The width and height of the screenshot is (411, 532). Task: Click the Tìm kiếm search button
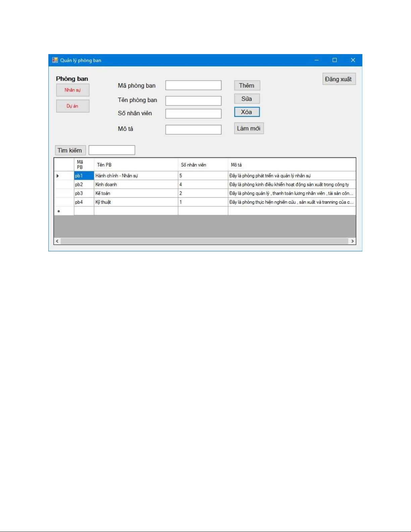coord(70,150)
